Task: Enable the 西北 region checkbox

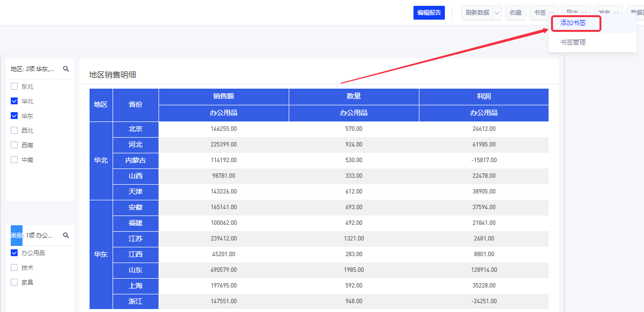Action: pos(14,131)
